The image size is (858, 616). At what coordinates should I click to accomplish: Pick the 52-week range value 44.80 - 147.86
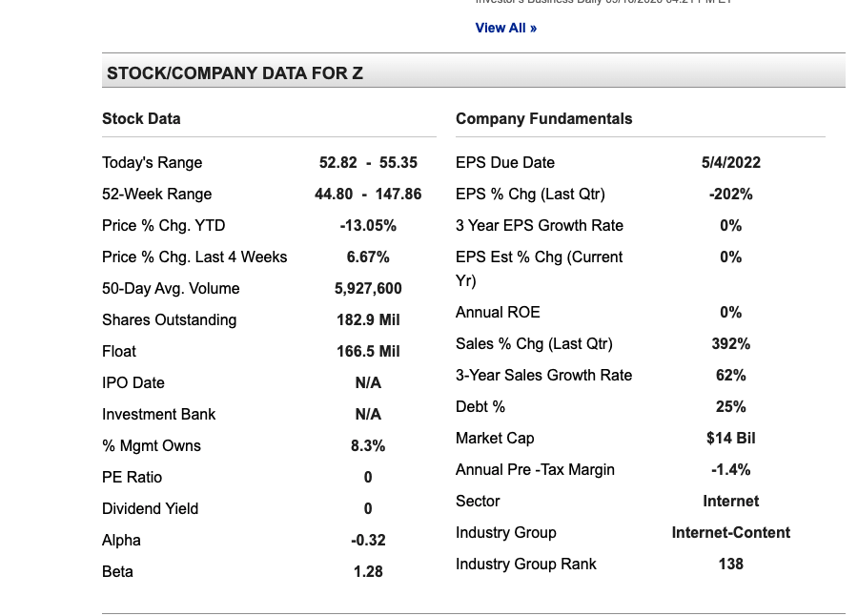pyautogui.click(x=368, y=194)
